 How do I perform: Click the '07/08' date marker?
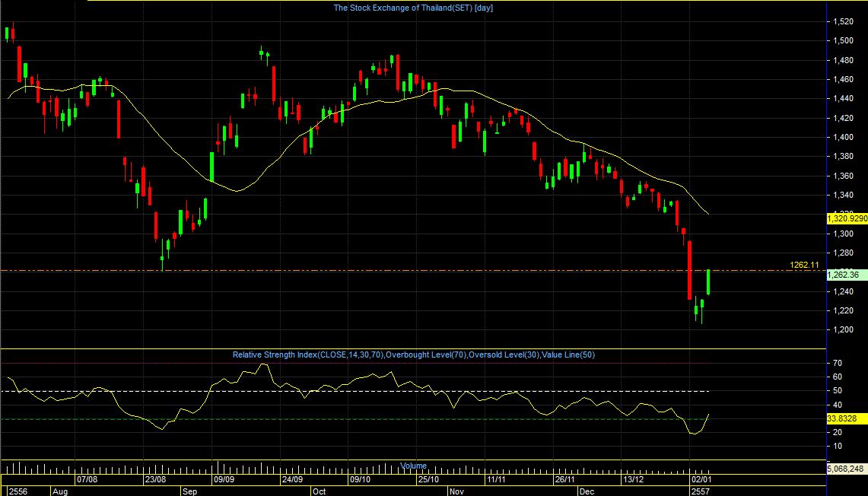coord(87,479)
